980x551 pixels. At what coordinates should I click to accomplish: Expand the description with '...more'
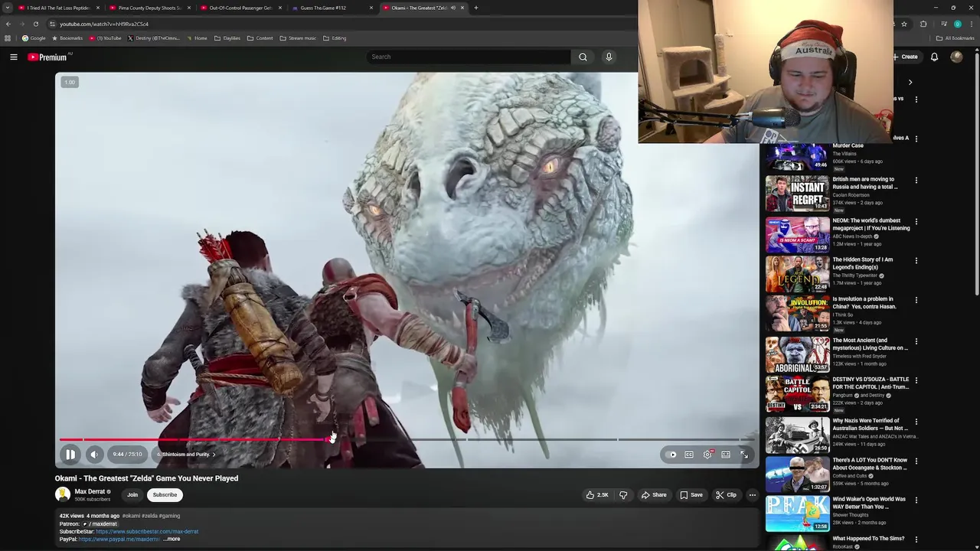[x=171, y=539]
